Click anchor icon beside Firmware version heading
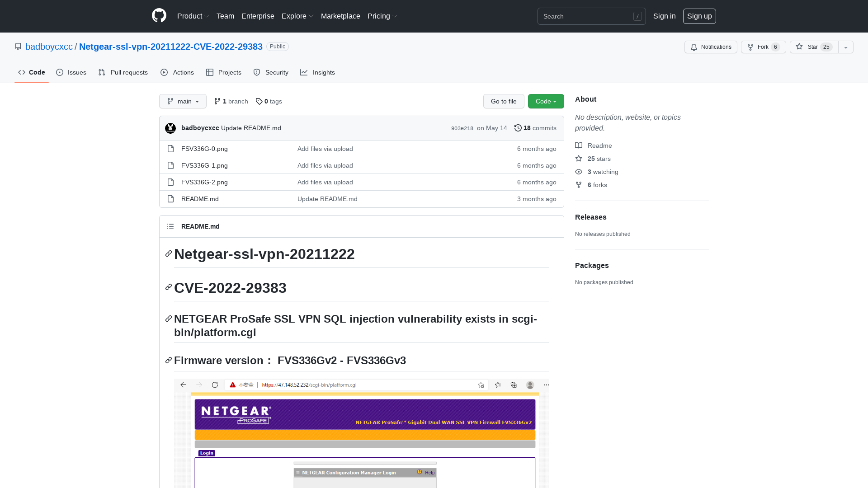 (x=169, y=360)
